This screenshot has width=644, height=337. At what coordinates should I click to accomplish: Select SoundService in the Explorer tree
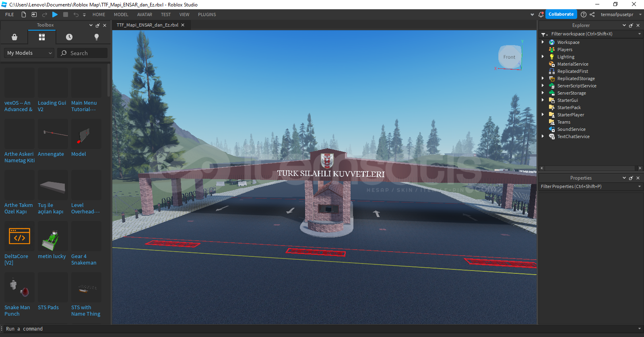(571, 129)
